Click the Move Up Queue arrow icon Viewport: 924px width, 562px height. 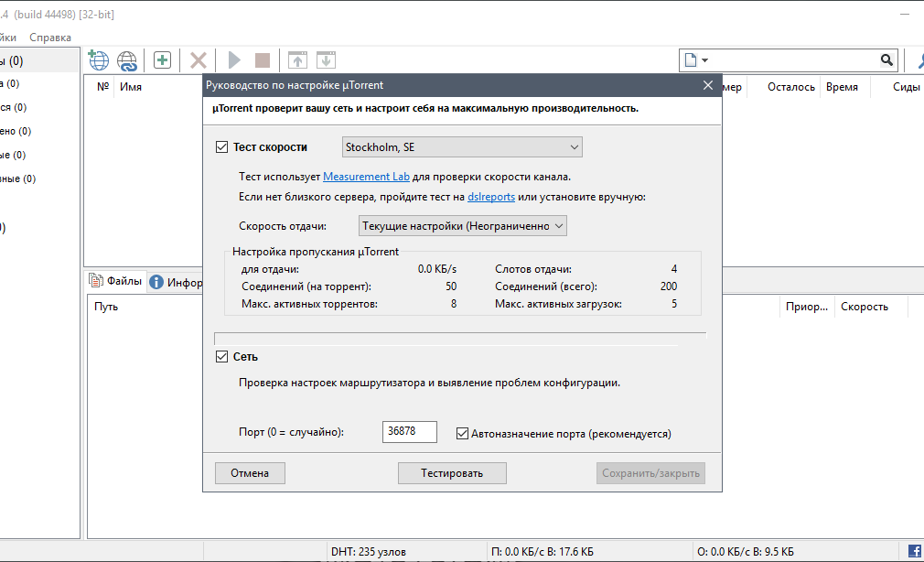tap(297, 59)
